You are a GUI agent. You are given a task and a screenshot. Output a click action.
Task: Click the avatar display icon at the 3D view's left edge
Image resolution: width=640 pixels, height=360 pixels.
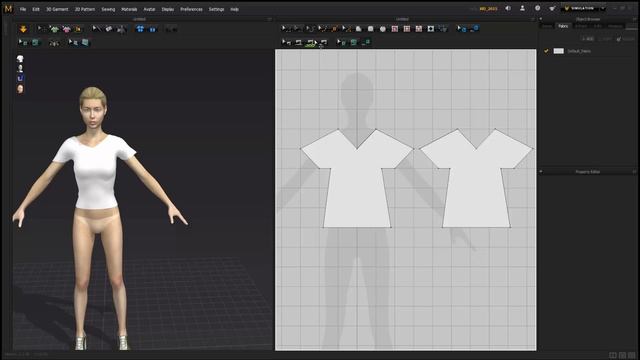(20, 69)
